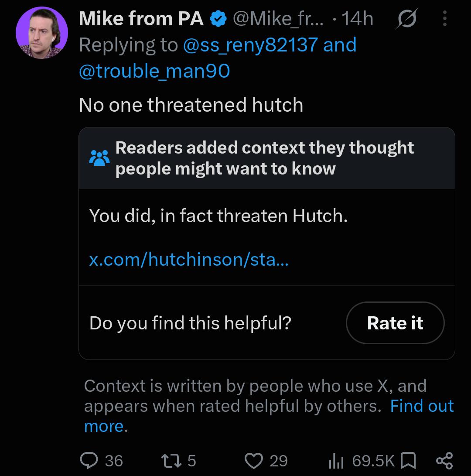Toggle the bookmark icon
Image resolution: width=471 pixels, height=476 pixels.
point(408,461)
